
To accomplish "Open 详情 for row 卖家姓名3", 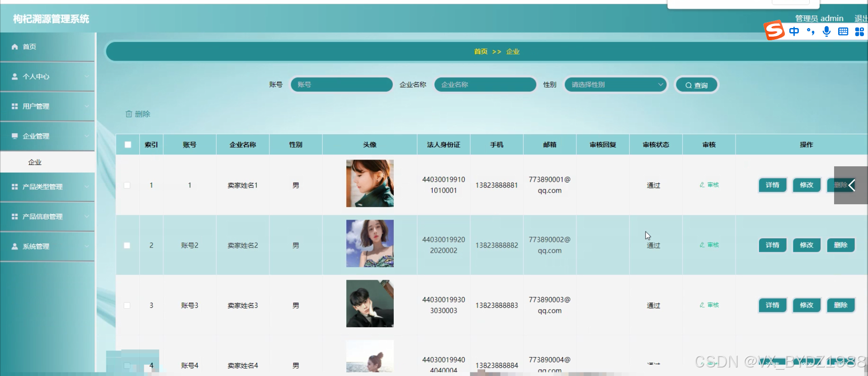I will [x=773, y=305].
